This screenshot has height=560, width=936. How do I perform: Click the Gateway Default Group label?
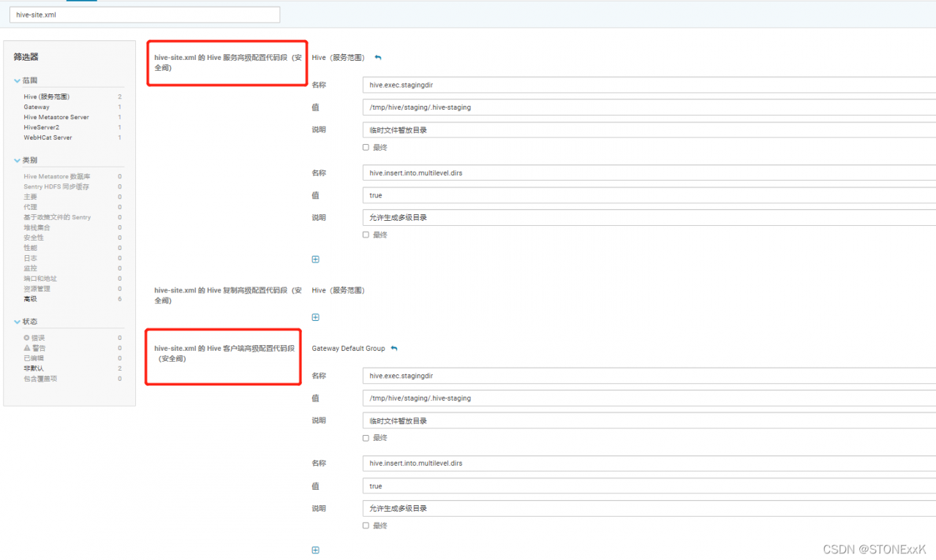click(348, 349)
